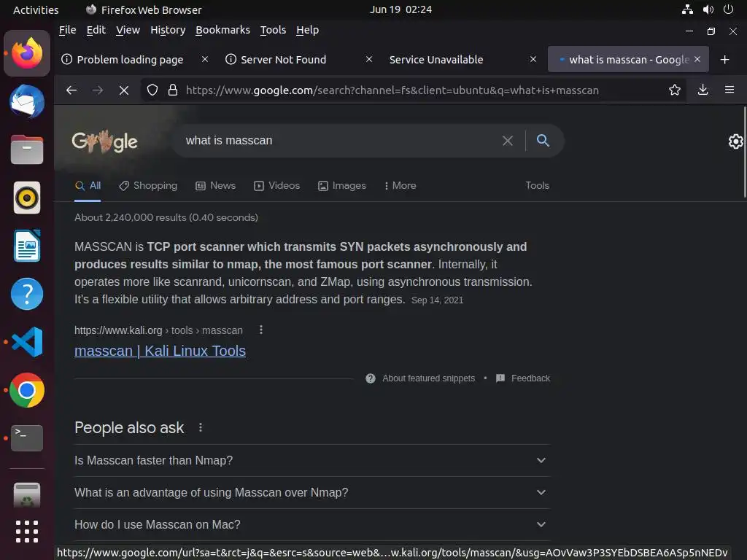Open the View menu
The width and height of the screenshot is (747, 560).
pyautogui.click(x=128, y=30)
